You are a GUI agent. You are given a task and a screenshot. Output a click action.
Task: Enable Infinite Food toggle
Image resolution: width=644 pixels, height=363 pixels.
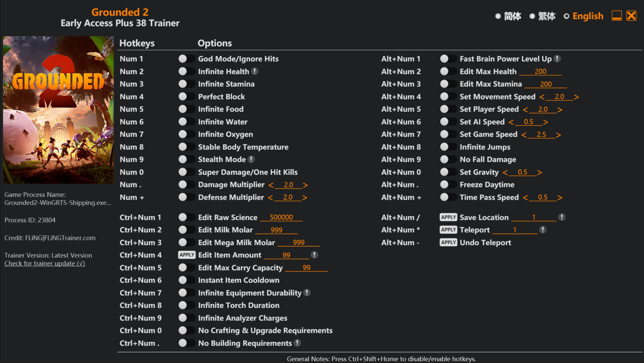tap(187, 109)
